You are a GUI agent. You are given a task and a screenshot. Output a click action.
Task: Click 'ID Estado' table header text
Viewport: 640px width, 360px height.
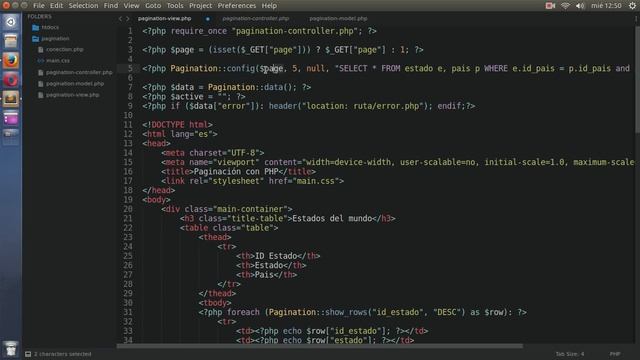point(276,256)
